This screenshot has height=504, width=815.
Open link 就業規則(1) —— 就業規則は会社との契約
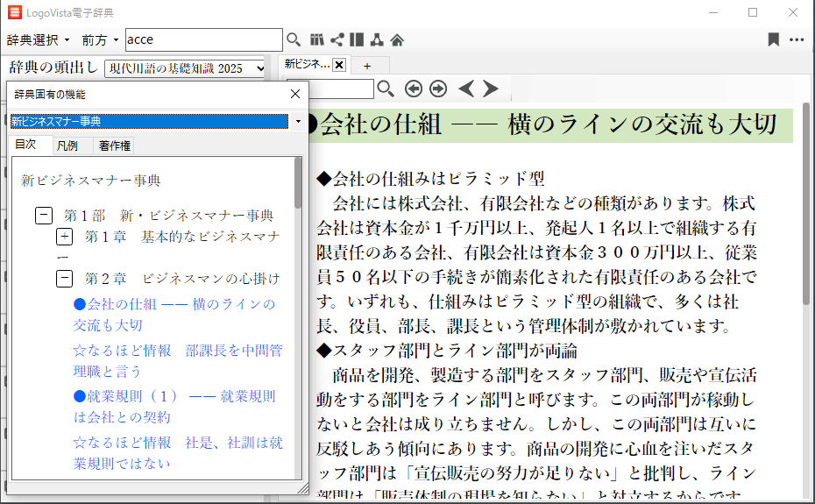(x=174, y=407)
